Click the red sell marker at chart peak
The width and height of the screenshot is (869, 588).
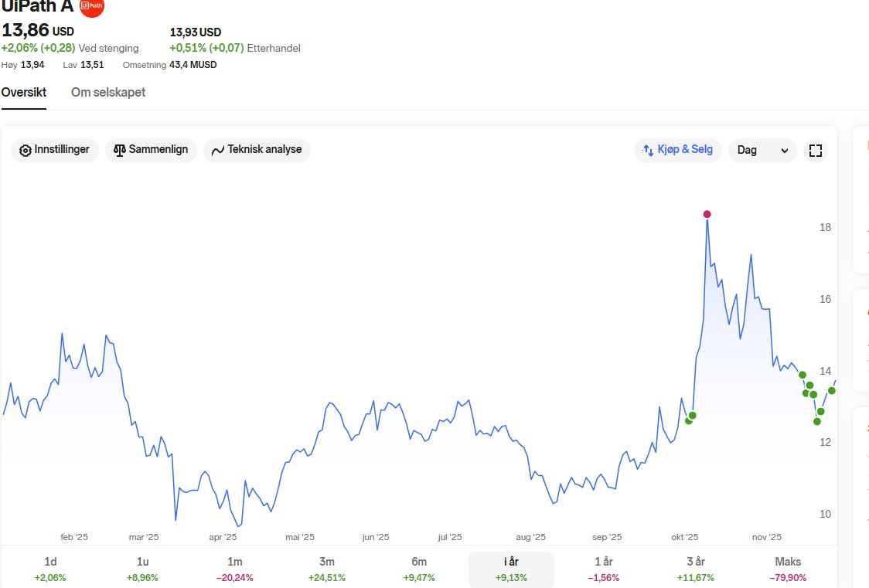(x=707, y=214)
